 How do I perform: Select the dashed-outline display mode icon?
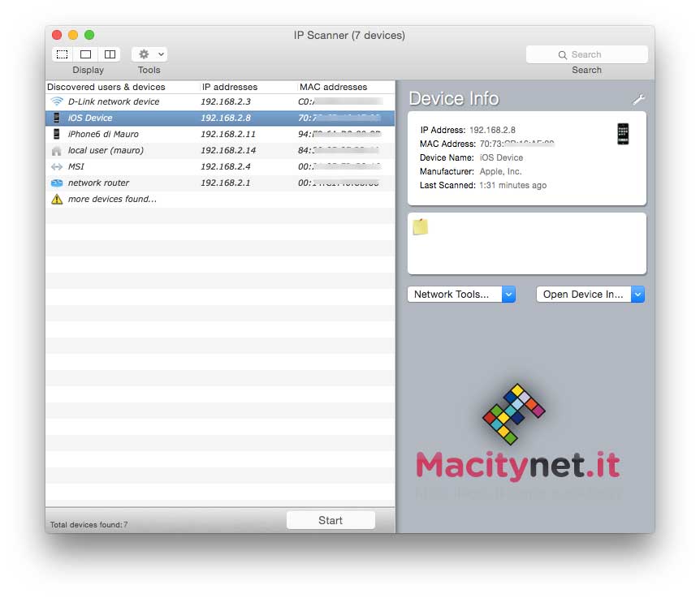62,54
